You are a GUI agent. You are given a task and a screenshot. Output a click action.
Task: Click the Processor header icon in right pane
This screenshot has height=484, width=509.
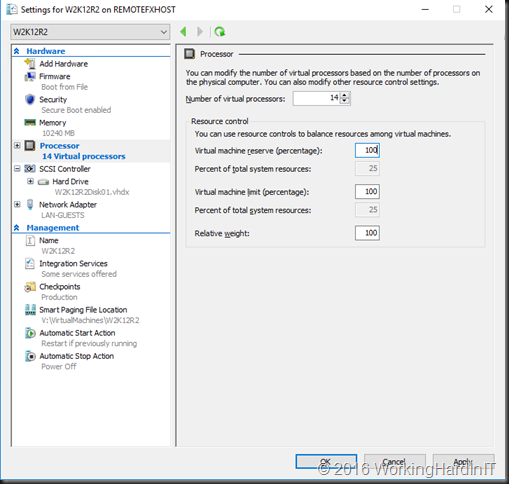click(190, 54)
